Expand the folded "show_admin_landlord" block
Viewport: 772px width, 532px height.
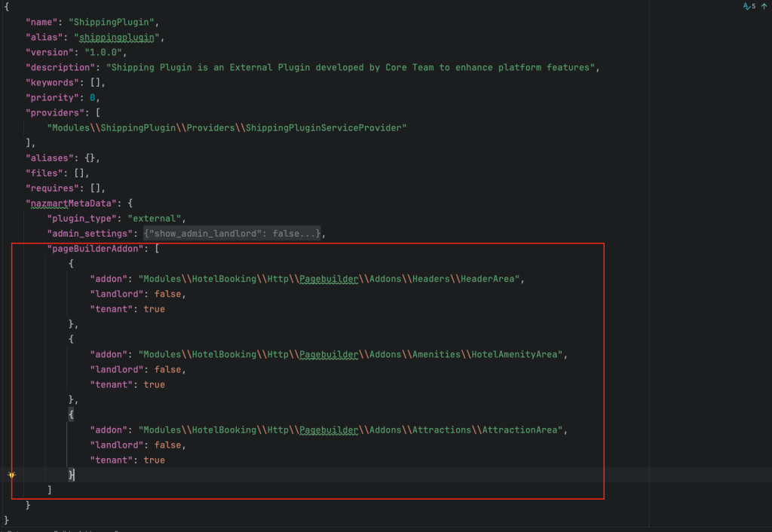[x=232, y=234]
